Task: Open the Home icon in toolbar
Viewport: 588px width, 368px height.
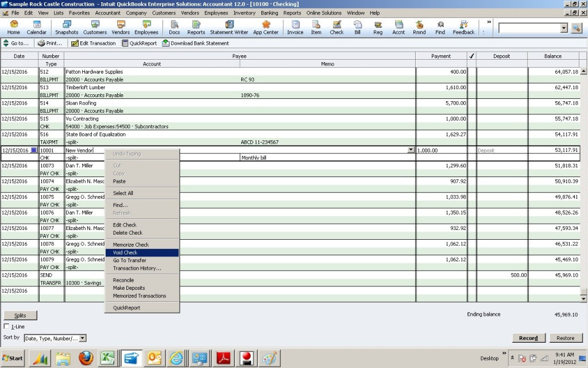Action: [x=14, y=28]
